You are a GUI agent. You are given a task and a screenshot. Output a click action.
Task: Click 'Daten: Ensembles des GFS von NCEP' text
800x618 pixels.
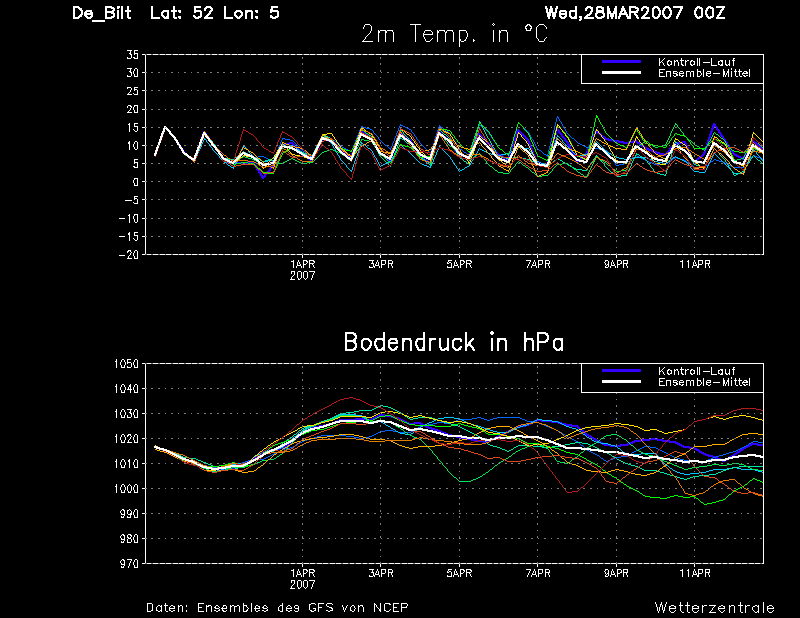point(277,608)
